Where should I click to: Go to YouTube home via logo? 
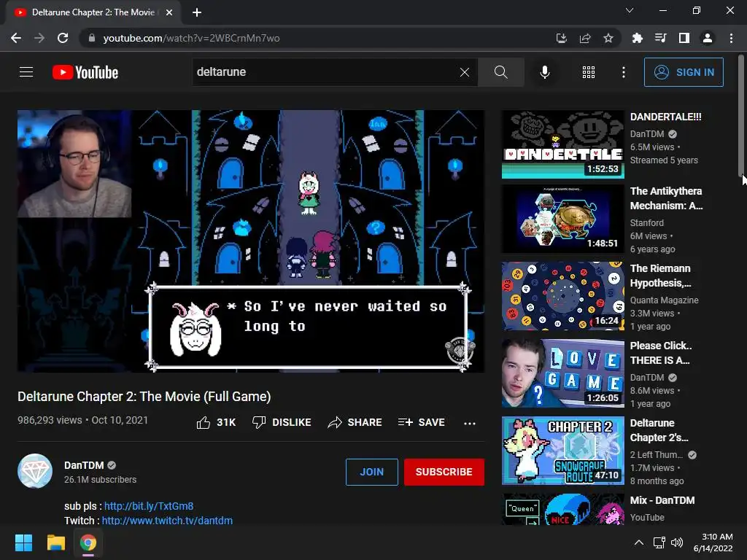tap(85, 72)
